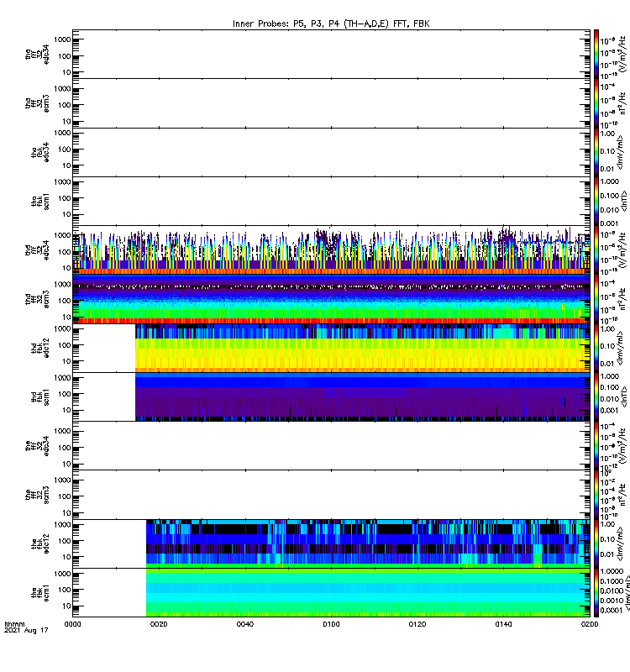This screenshot has height=672, width=630.
Task: Click the color bar for the fbk scm1
Action: pos(596,593)
